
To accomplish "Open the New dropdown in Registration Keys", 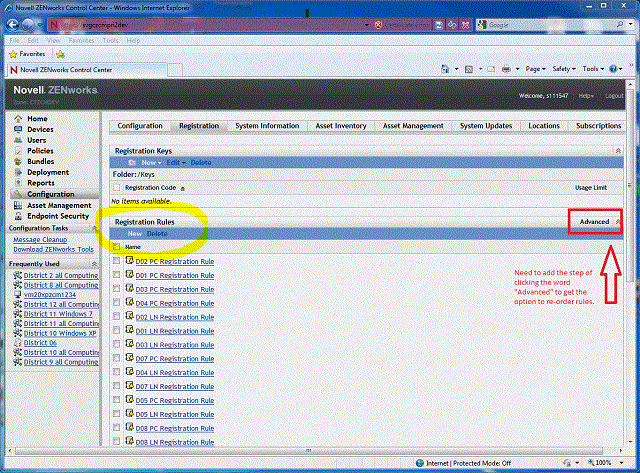I will coord(151,162).
